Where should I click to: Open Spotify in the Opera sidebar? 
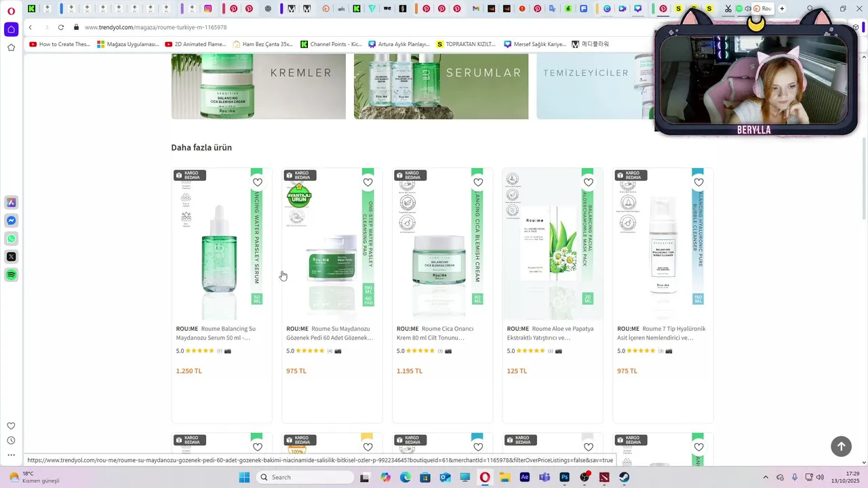click(11, 275)
